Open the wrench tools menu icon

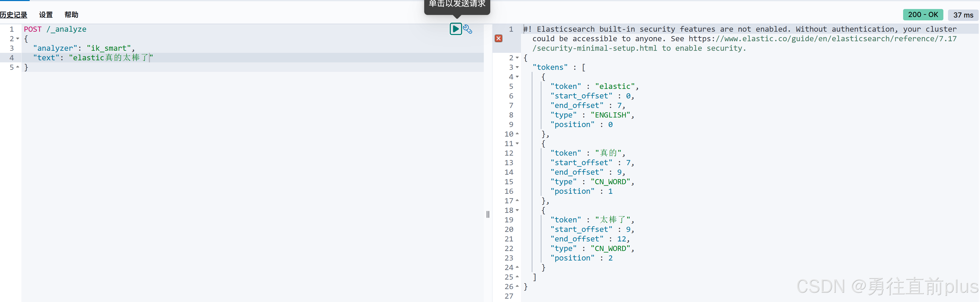[468, 29]
